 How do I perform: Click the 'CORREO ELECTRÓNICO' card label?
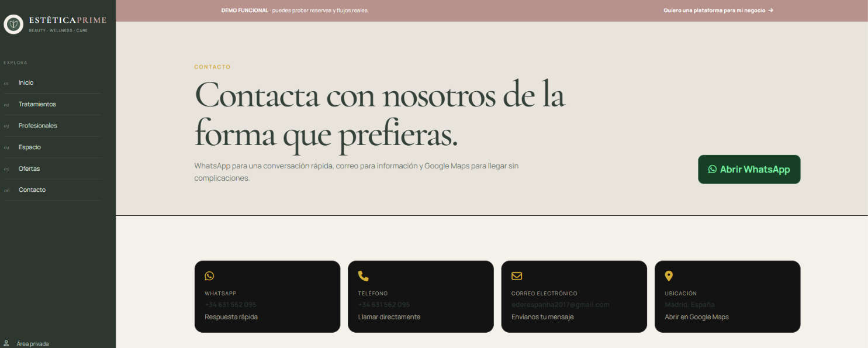click(544, 294)
